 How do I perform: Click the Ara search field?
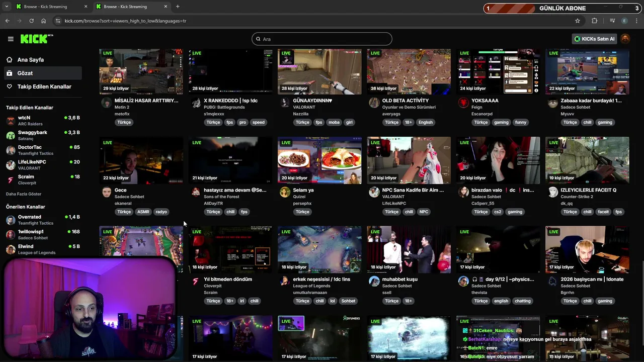click(x=322, y=39)
